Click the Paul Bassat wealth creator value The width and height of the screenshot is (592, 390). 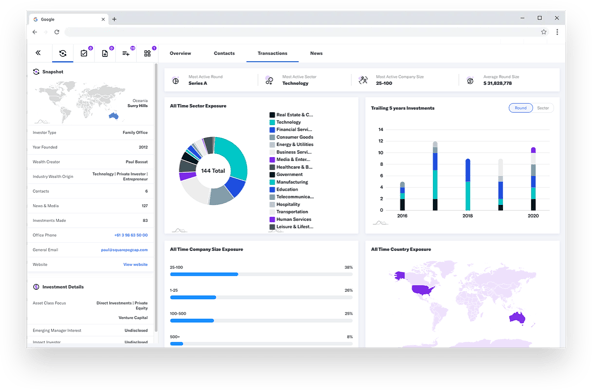click(x=137, y=162)
